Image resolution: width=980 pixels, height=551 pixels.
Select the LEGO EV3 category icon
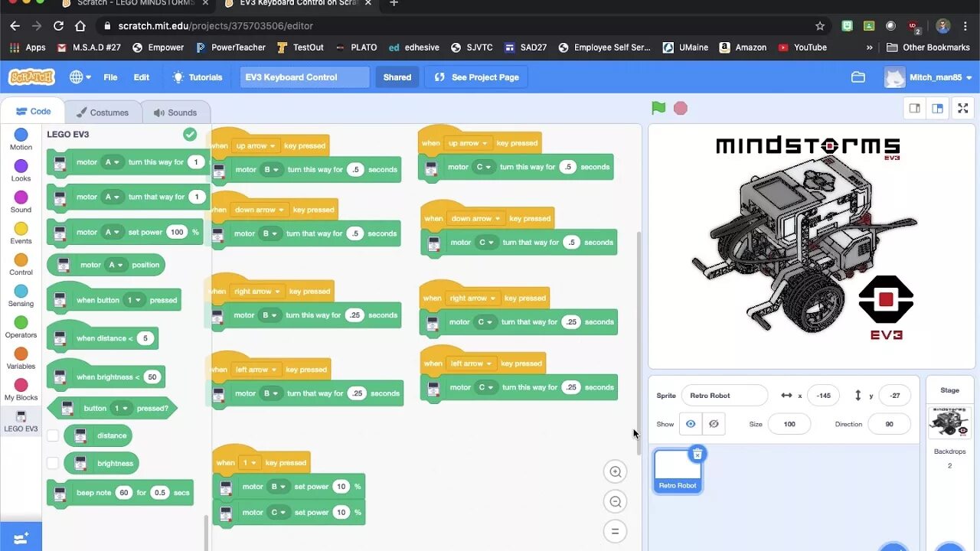tap(21, 421)
